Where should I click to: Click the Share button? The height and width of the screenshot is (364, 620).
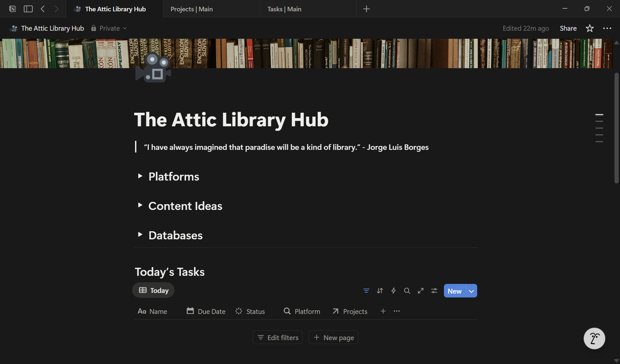pyautogui.click(x=568, y=28)
